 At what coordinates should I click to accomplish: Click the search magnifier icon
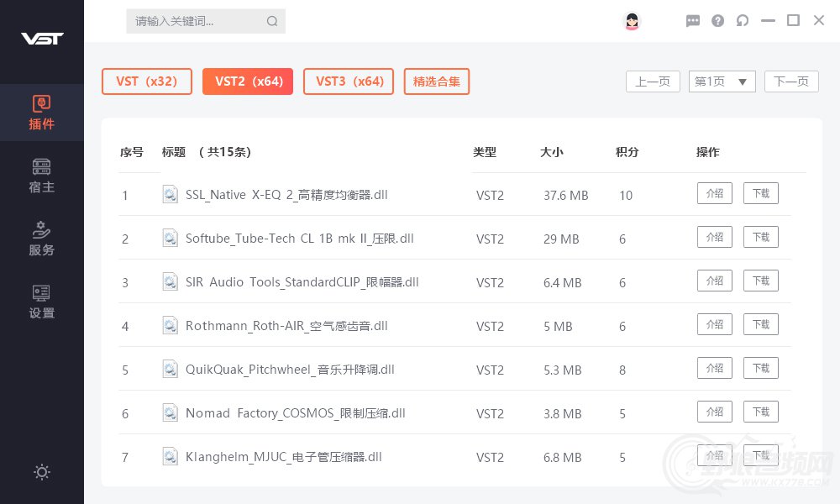[272, 21]
